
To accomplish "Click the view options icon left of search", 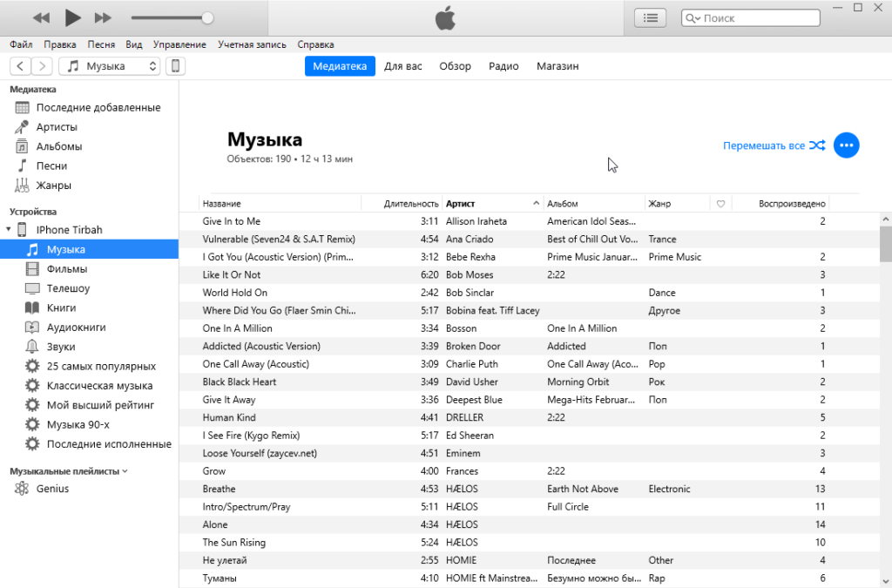I will coord(650,17).
